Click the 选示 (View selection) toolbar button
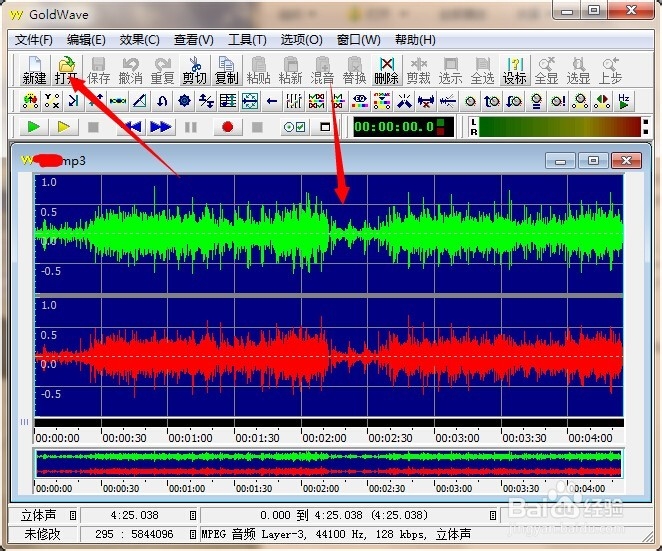The width and height of the screenshot is (662, 551). tap(450, 71)
